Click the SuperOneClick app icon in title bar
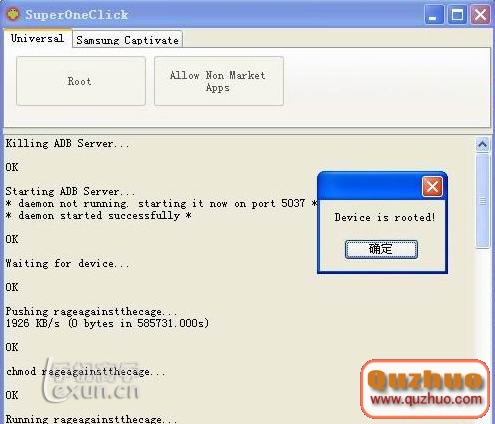The height and width of the screenshot is (424, 495). pos(13,14)
